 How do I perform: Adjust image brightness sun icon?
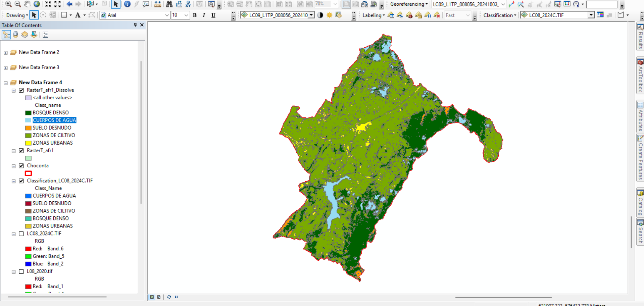[330, 15]
